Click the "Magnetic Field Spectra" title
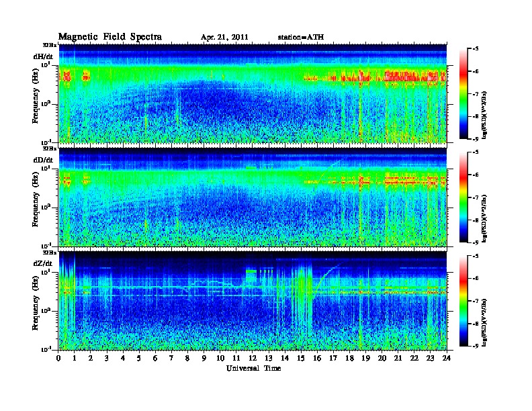The image size is (532, 411). tap(110, 37)
